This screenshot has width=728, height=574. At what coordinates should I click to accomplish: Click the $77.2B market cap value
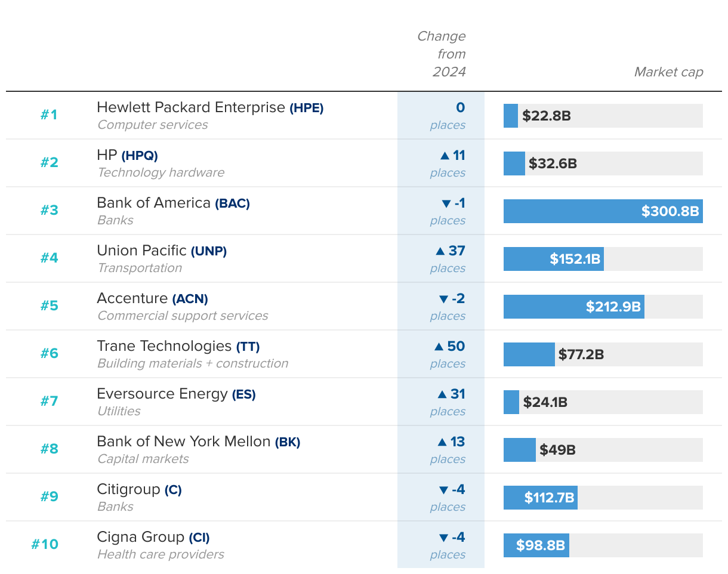pyautogui.click(x=581, y=354)
